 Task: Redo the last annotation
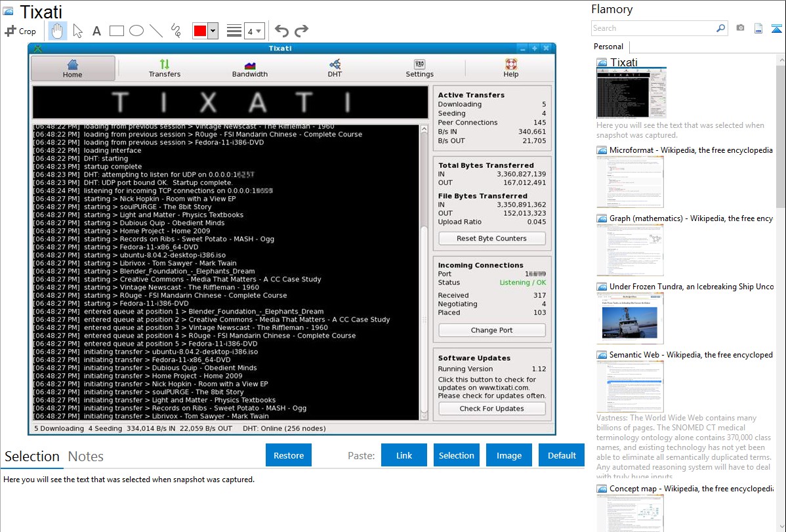click(x=301, y=31)
